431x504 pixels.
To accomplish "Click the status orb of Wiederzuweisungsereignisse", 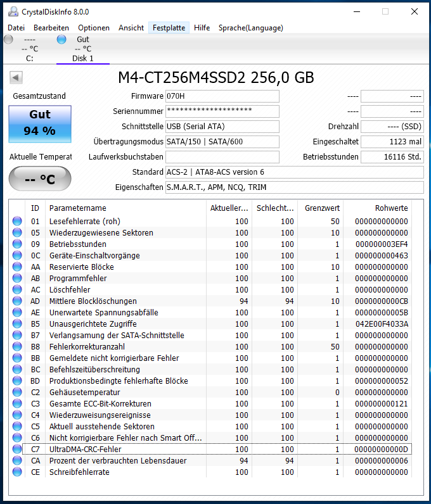I will pyautogui.click(x=17, y=415).
